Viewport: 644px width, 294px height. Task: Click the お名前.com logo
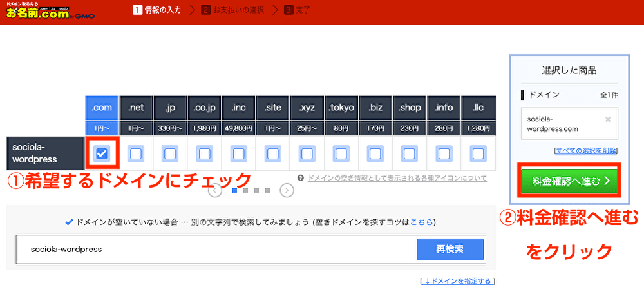(49, 11)
